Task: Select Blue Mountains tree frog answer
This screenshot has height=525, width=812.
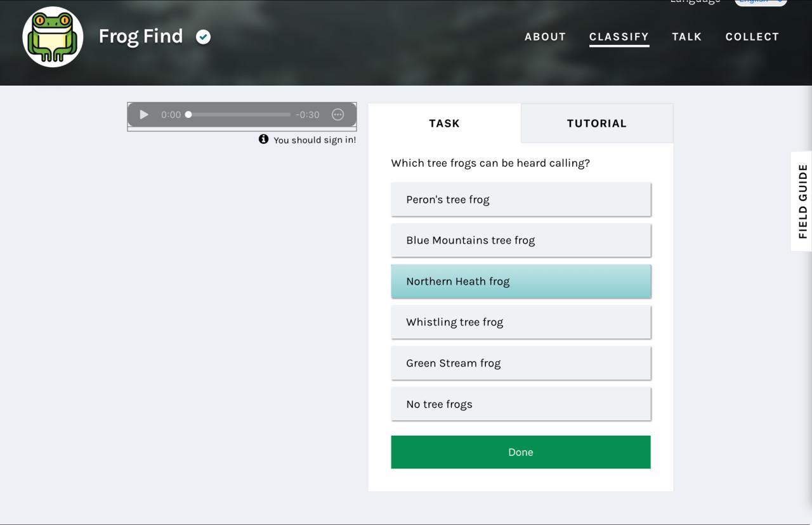Action: coord(521,240)
